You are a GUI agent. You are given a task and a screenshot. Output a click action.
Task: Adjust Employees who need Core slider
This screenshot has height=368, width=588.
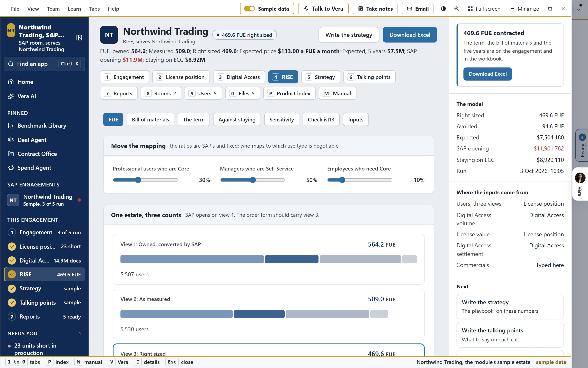point(360,180)
